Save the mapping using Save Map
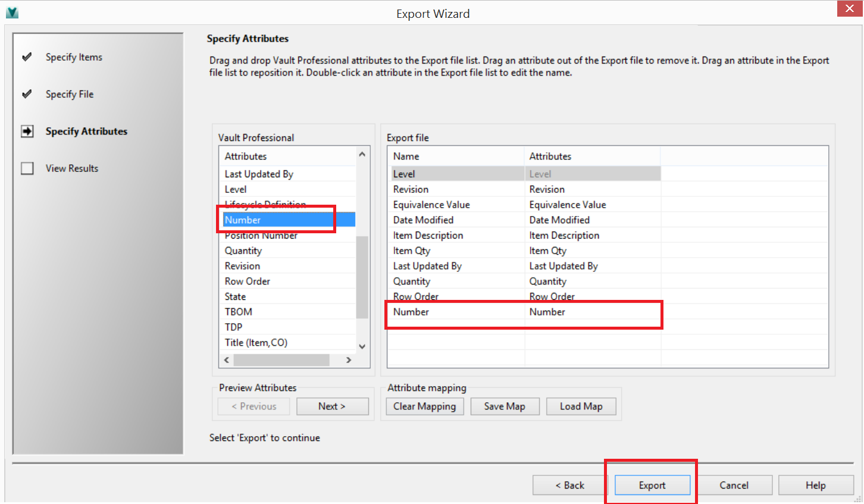The height and width of the screenshot is (504, 864). click(505, 406)
